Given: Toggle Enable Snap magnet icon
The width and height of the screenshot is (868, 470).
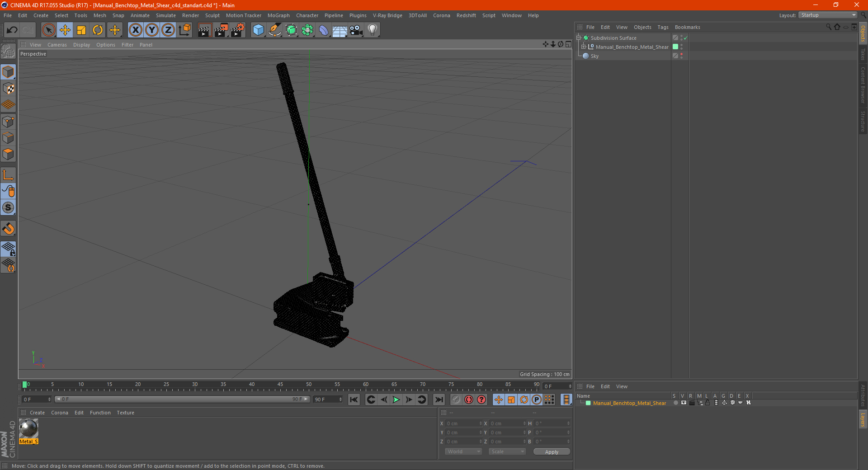Looking at the screenshot, I should (x=8, y=229).
